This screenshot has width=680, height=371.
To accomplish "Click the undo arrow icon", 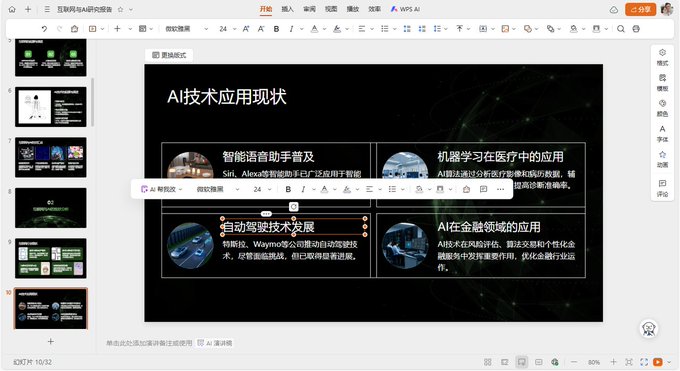I will pos(44,29).
